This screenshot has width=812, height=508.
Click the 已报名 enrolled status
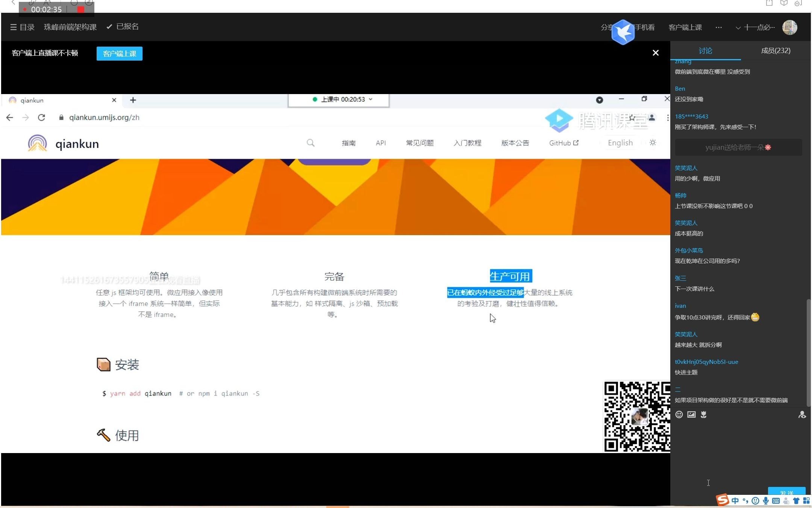click(123, 27)
